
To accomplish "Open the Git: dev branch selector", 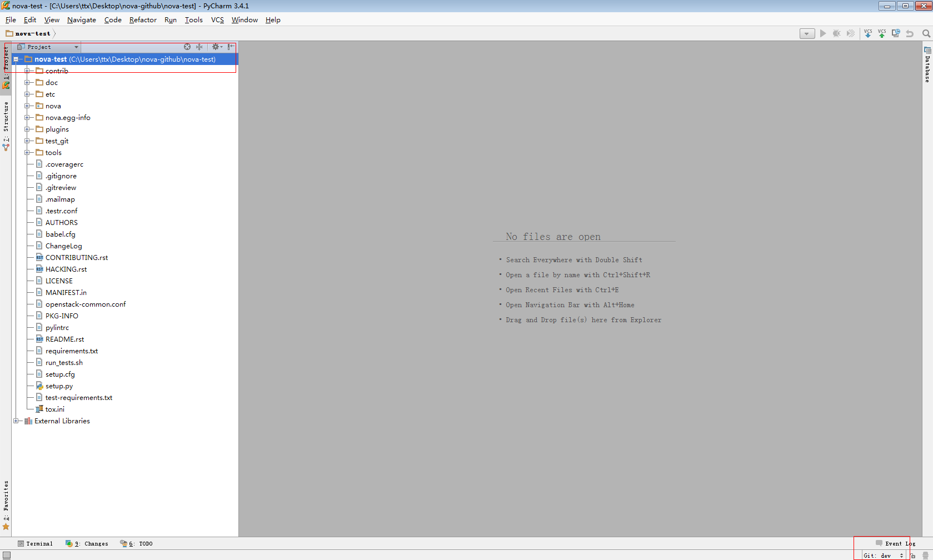I will tap(884, 556).
